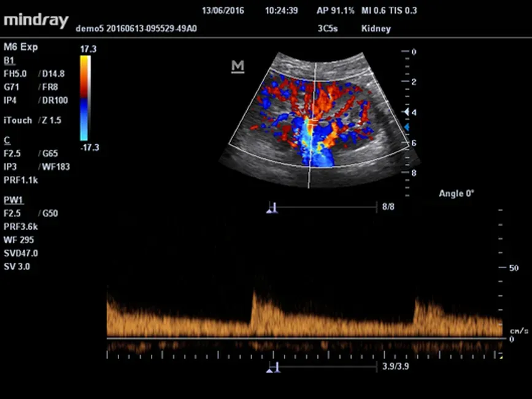Select the white focus position arrow
This screenshot has width=532, height=399.
pyautogui.click(x=405, y=112)
